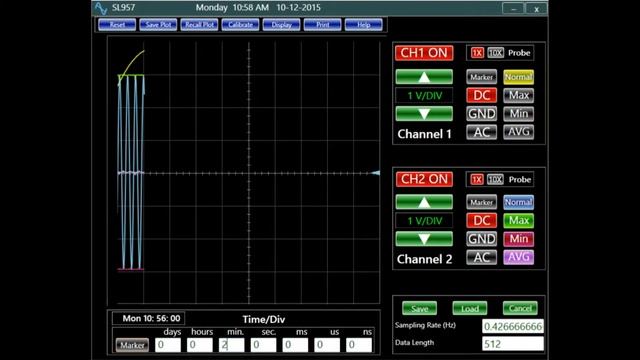Screen dimensions: 640x360
Task: Click the green Save button
Action: coord(420,309)
